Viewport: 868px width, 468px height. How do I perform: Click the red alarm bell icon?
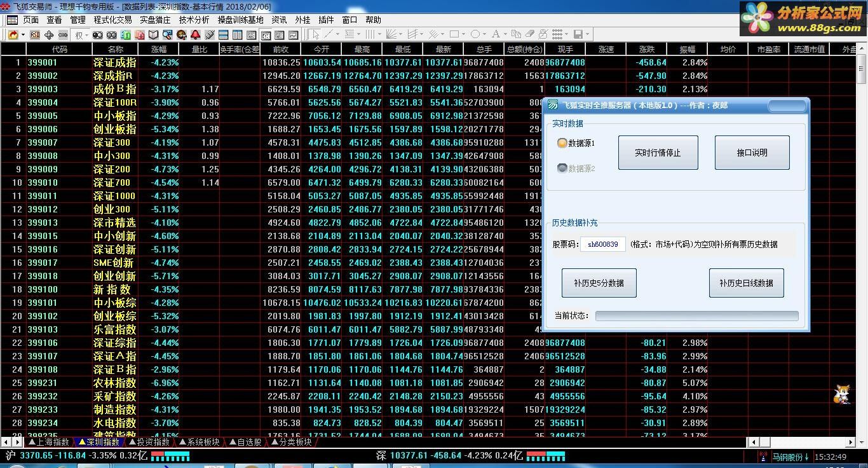click(195, 34)
